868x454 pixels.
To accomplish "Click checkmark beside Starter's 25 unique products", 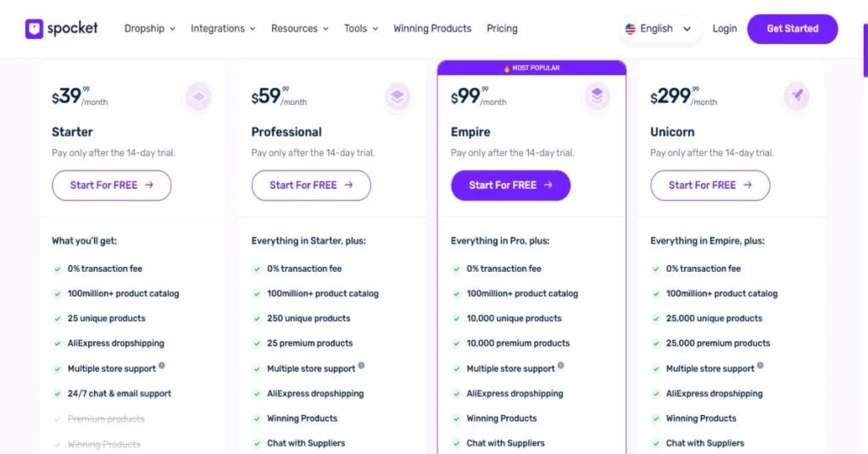I will (x=57, y=319).
